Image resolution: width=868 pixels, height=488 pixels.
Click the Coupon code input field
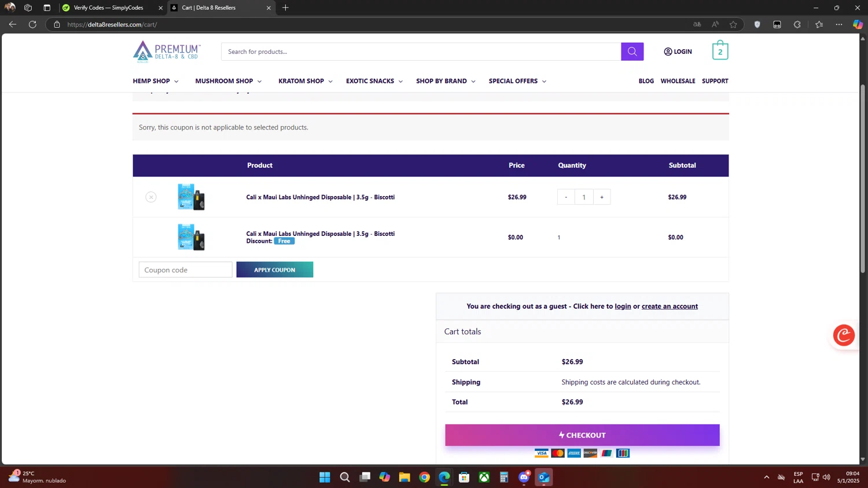186,269
